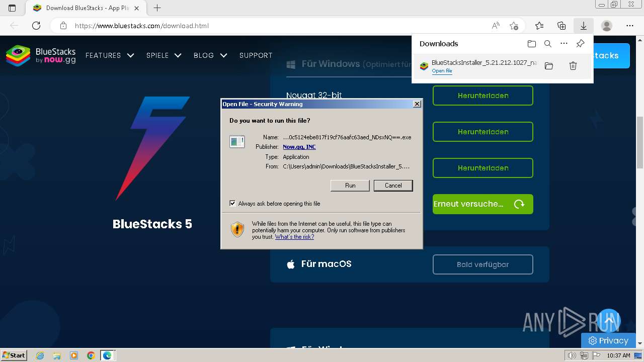The width and height of the screenshot is (644, 362).
Task: Open the SUPPORT page
Action: (256, 55)
